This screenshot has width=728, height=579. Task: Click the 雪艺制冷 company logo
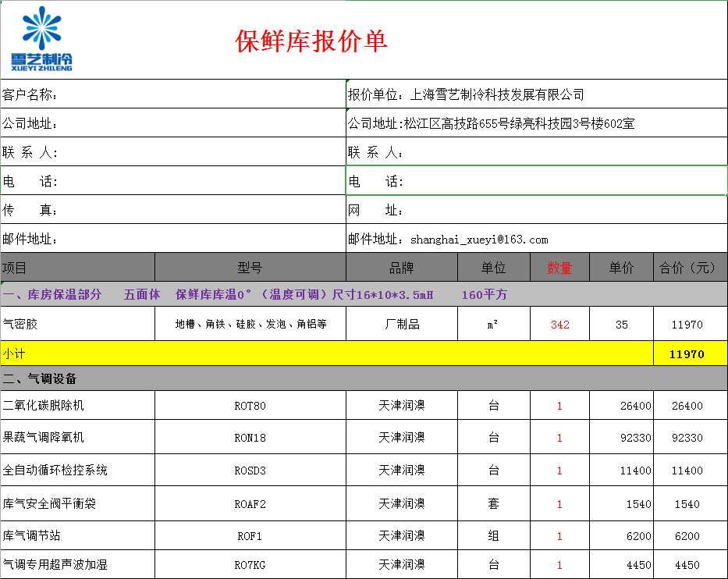pyautogui.click(x=41, y=39)
